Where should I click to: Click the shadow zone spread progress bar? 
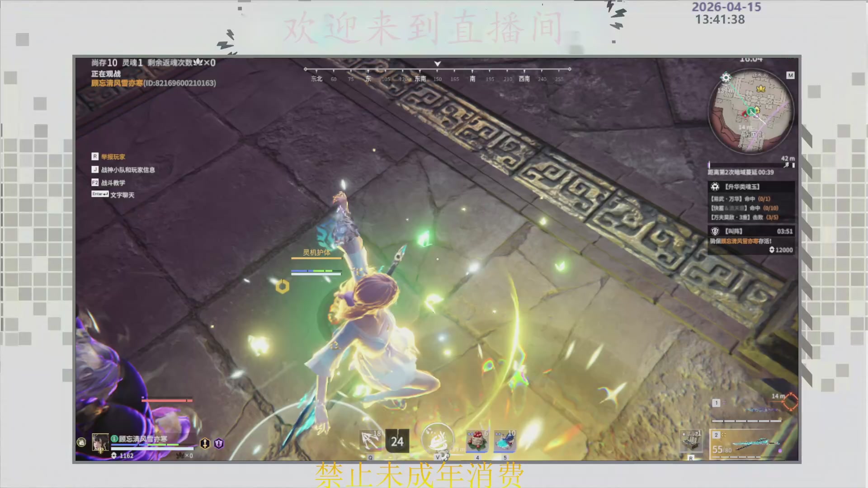pos(748,165)
